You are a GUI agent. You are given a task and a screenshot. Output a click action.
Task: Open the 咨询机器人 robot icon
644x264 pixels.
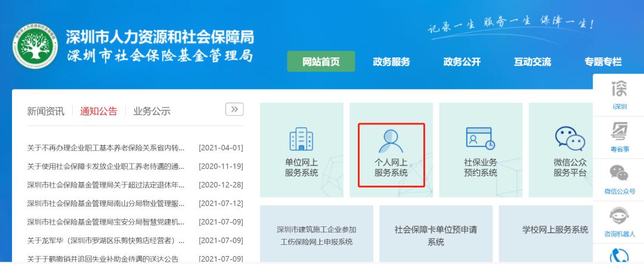tap(620, 216)
